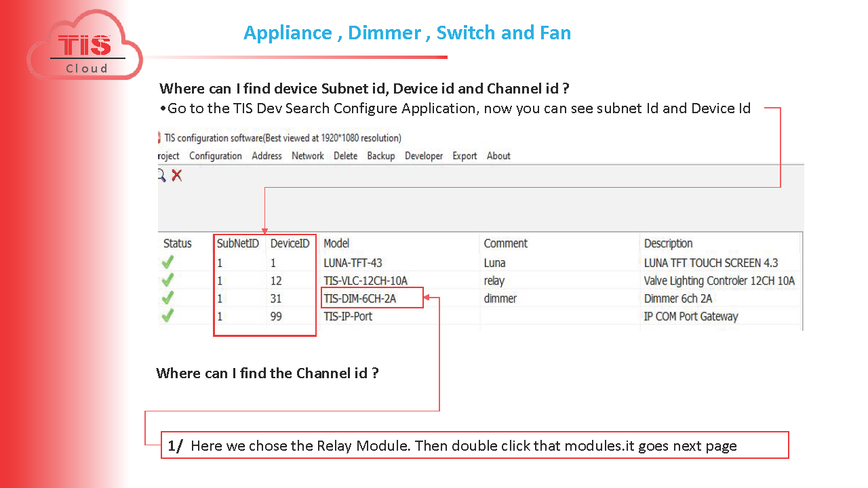Click the Luna comment cell
The image size is (868, 488).
click(494, 263)
